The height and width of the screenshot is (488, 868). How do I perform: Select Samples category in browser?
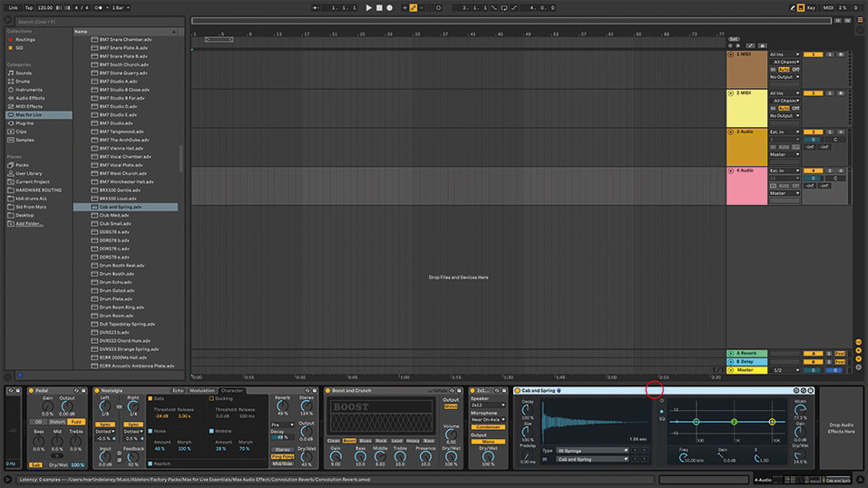coord(24,140)
